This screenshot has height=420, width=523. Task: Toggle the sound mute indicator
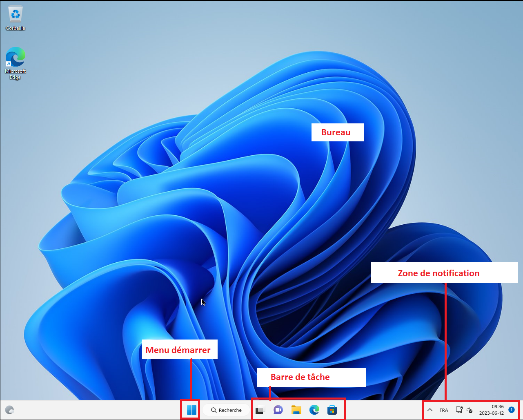470,410
